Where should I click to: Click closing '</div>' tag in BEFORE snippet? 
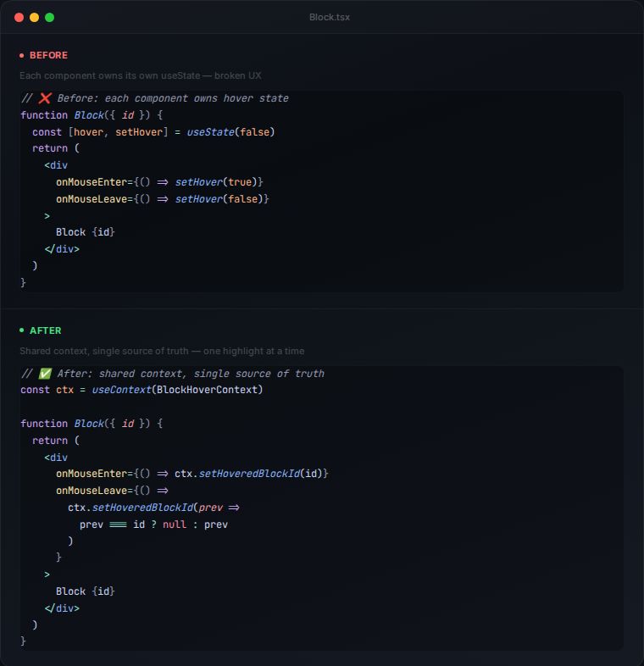62,249
